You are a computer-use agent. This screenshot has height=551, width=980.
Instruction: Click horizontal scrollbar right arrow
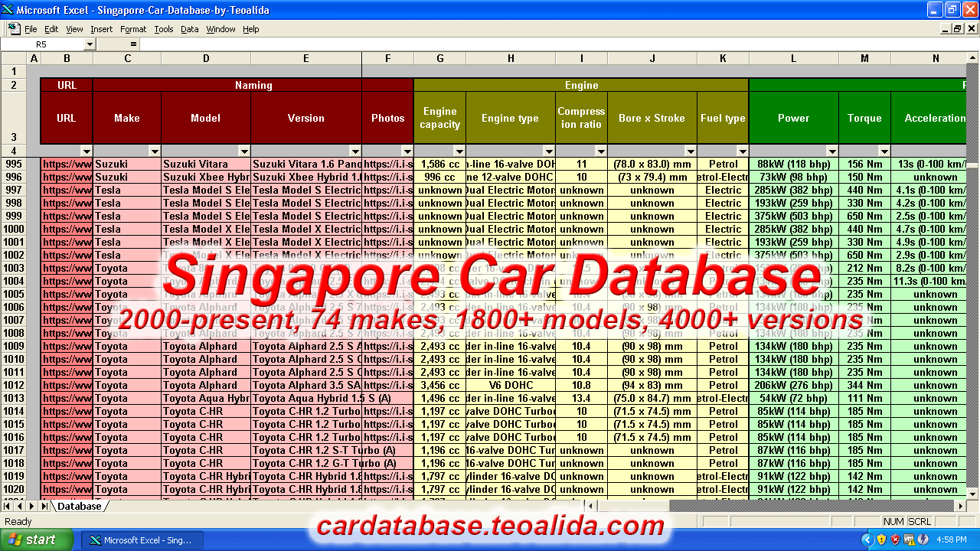[x=962, y=506]
